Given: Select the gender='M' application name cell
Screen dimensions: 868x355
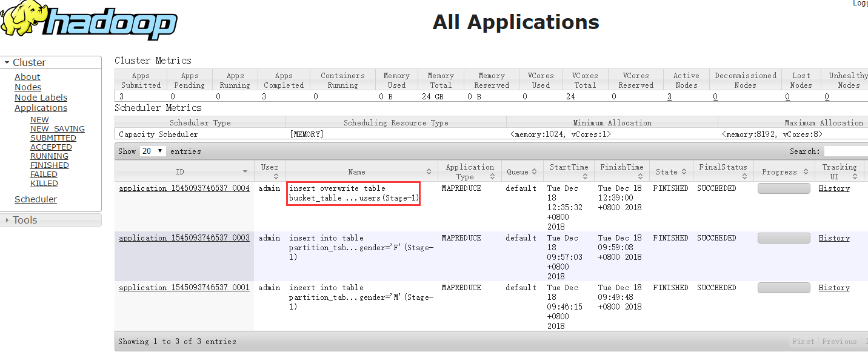Looking at the screenshot, I should pyautogui.click(x=361, y=297).
